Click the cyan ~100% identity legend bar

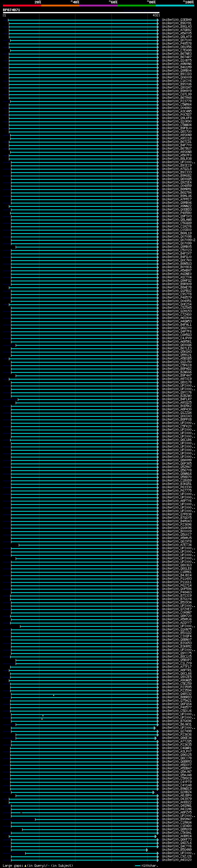click(175, 6)
